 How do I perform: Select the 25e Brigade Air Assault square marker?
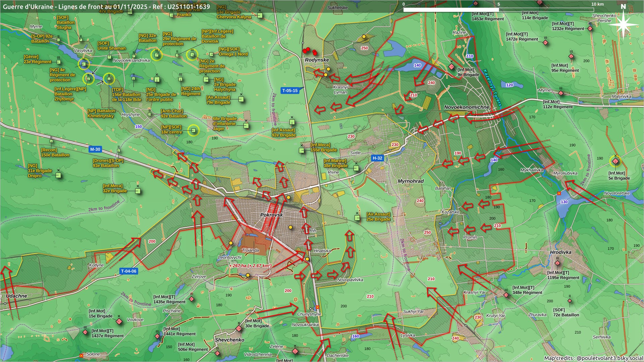pos(357,218)
